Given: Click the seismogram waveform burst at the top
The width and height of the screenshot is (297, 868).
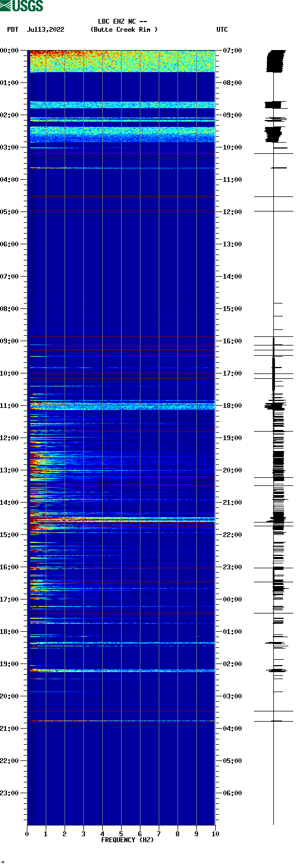Looking at the screenshot, I should [276, 61].
